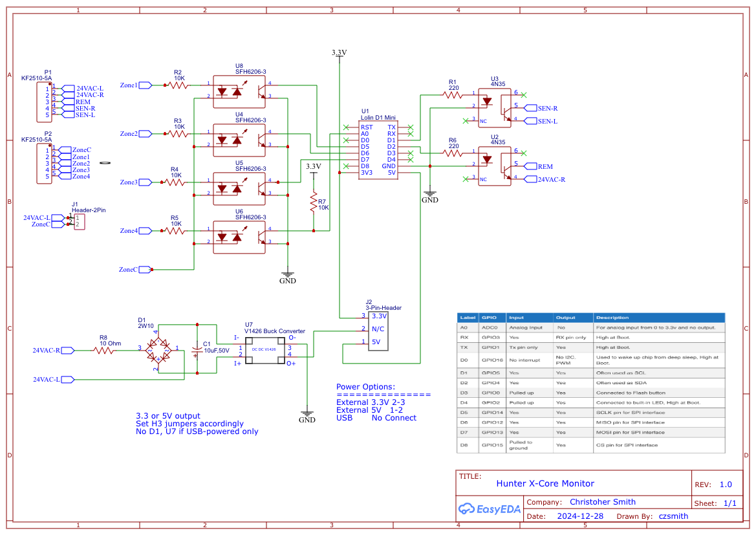
Task: Click the ZoneC input port below Zone4
Action: click(135, 270)
